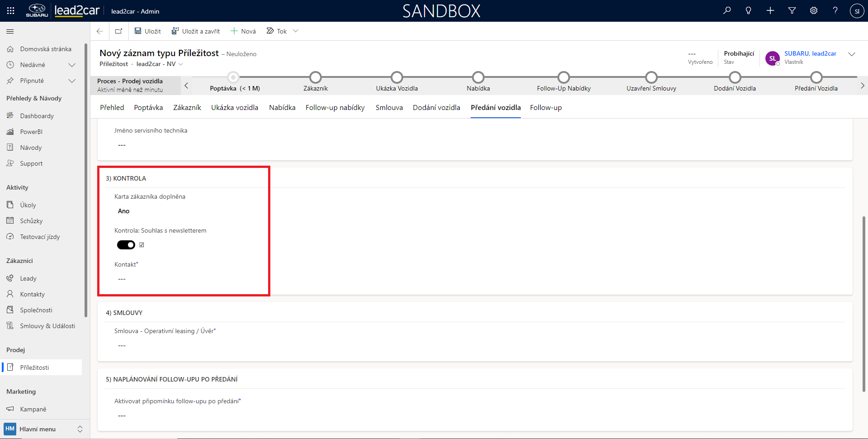Open record in new window icon
The image size is (868, 439).
click(x=118, y=31)
